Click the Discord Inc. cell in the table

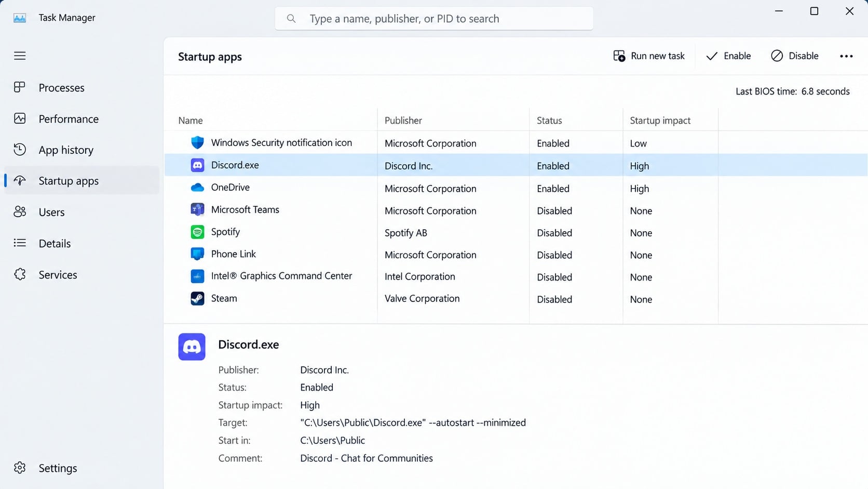coord(409,166)
